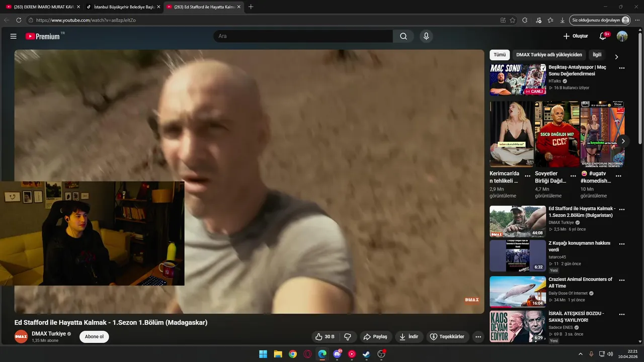The width and height of the screenshot is (644, 362).
Task: Click the browser address bar URL
Action: point(86,20)
